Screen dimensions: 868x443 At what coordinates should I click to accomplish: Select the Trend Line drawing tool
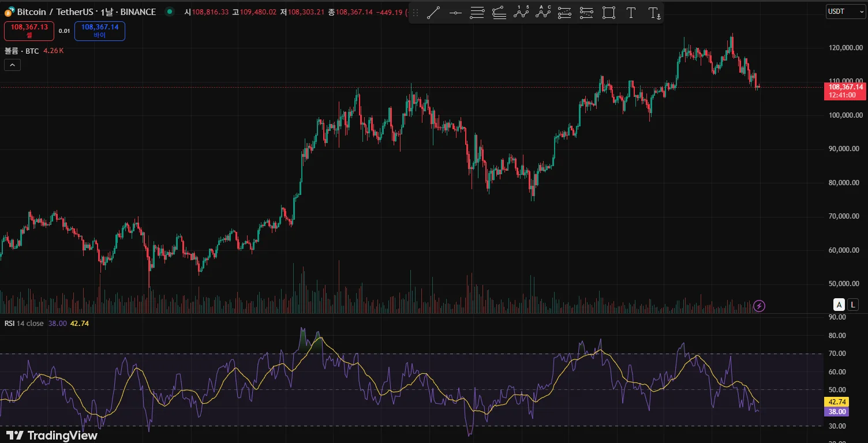[x=433, y=13]
